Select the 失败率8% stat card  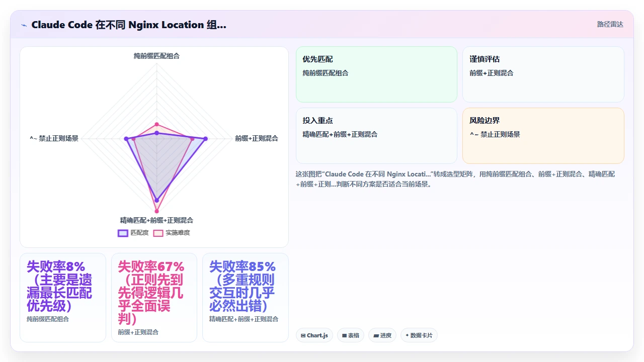pos(63,297)
